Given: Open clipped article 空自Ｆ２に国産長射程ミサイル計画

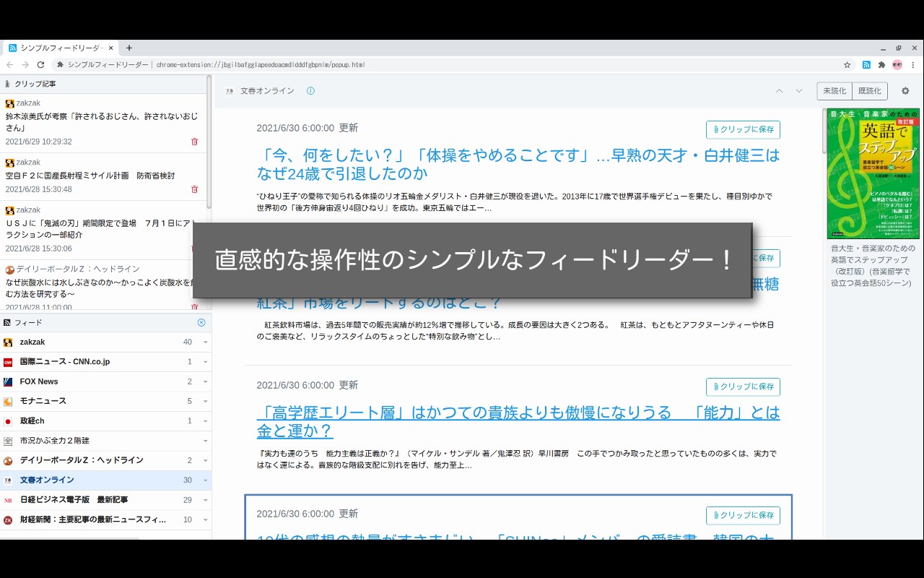Looking at the screenshot, I should click(x=90, y=176).
